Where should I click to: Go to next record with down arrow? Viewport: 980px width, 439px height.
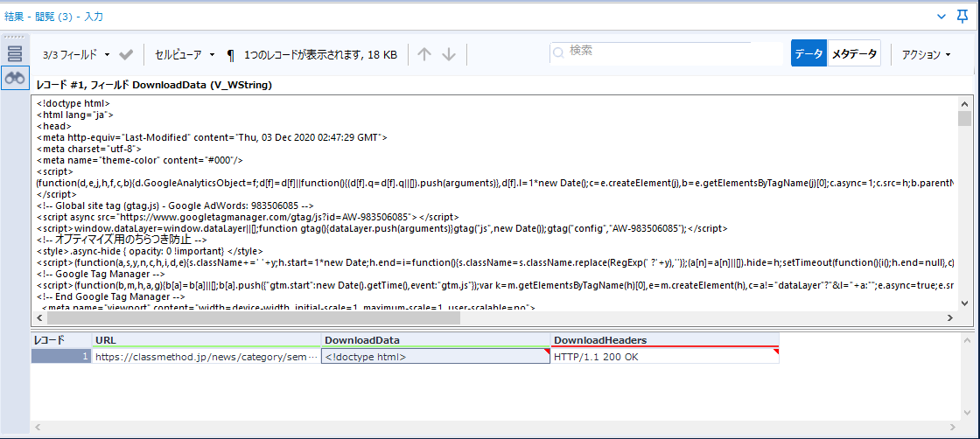tap(449, 55)
